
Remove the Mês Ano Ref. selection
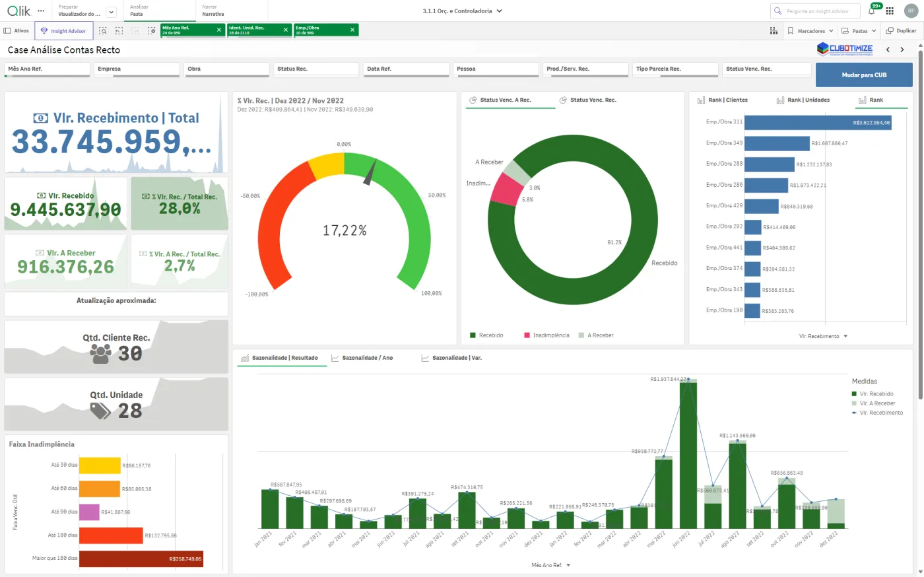[x=219, y=30]
